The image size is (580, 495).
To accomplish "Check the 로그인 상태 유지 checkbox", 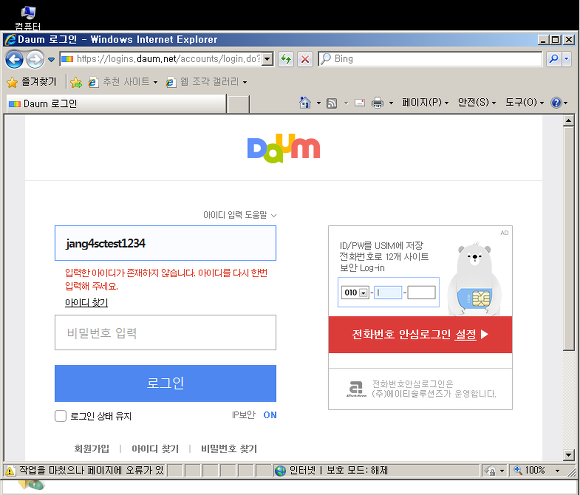I will point(61,416).
